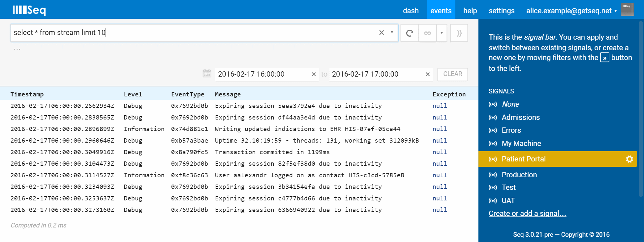The image size is (644, 242).
Task: Clear the end date 2016-02-17 17:00:00
Action: pos(428,74)
